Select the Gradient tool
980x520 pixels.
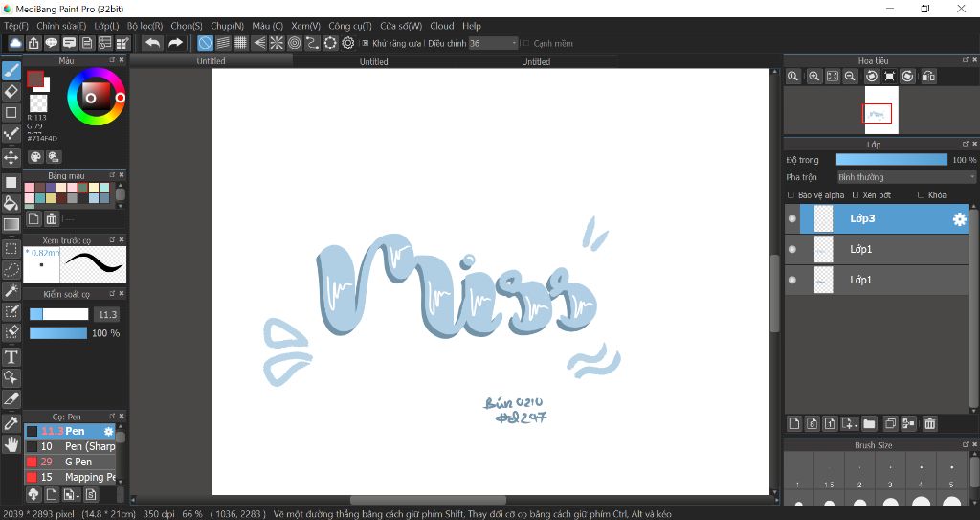[11, 224]
